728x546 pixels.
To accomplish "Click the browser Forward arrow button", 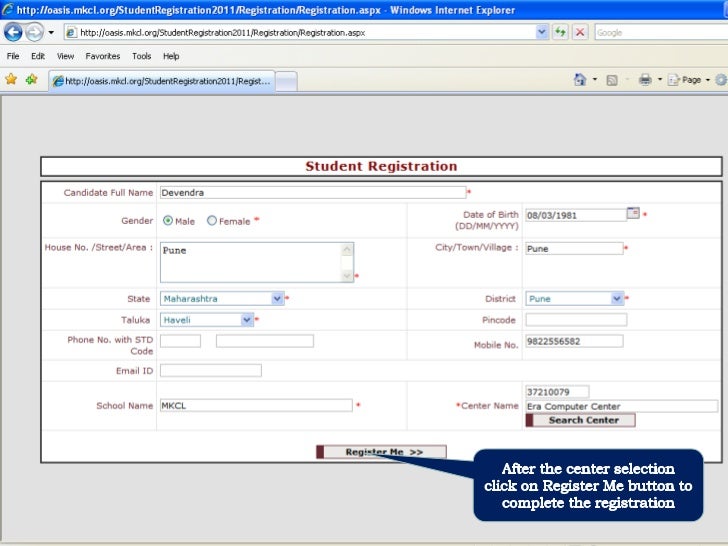I will click(x=34, y=32).
